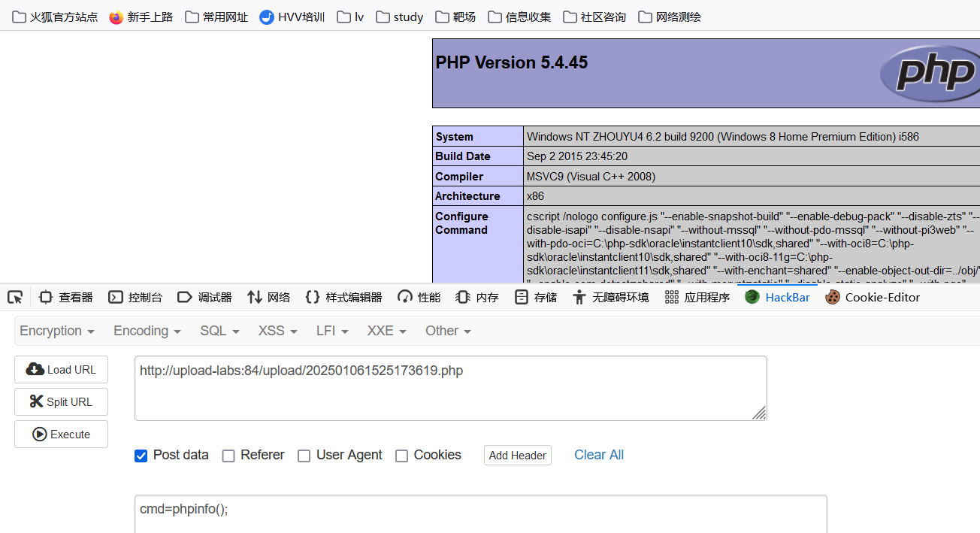
Task: Click the Execute button
Action: (61, 435)
